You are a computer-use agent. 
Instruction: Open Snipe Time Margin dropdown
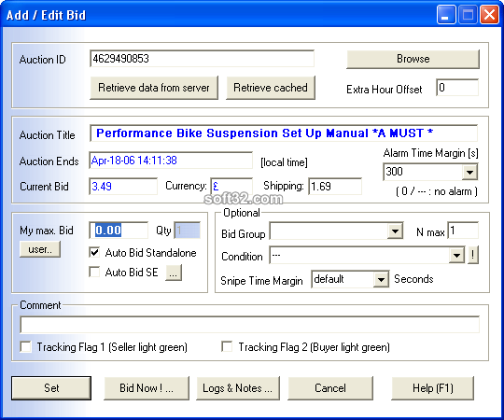pos(381,279)
